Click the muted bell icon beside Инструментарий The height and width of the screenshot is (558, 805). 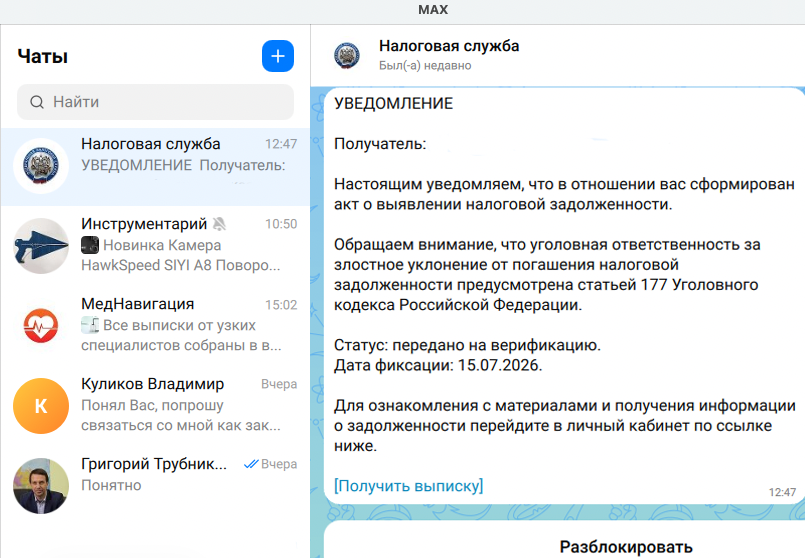(x=219, y=224)
